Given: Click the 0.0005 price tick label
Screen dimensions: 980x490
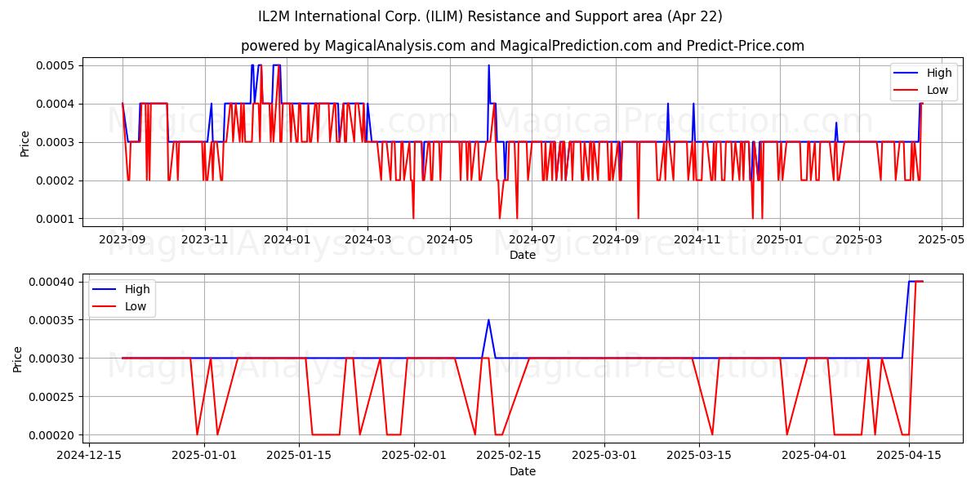Looking at the screenshot, I should pos(57,65).
